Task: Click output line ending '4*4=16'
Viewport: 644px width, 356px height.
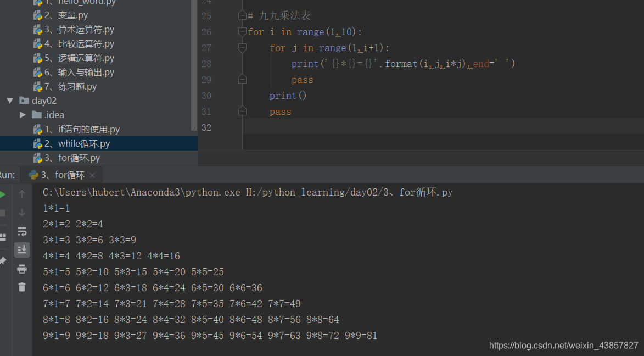Action: pos(111,256)
